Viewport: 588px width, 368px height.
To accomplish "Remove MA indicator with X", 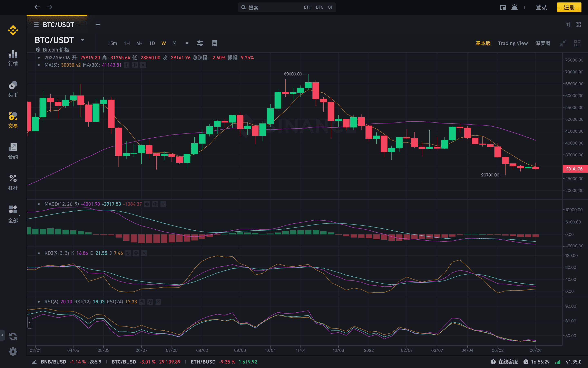I will click(x=143, y=65).
